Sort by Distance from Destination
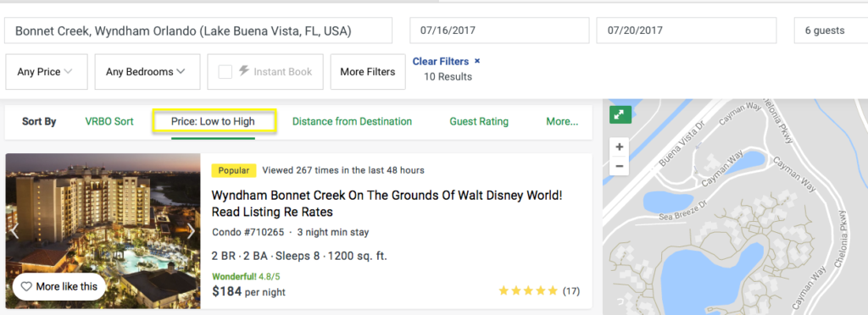868x315 pixels. pyautogui.click(x=352, y=122)
